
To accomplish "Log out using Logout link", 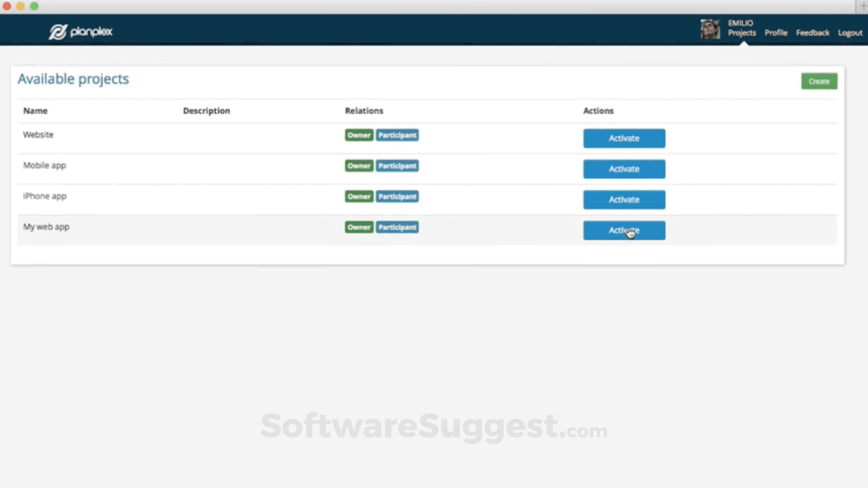I will click(x=850, y=33).
